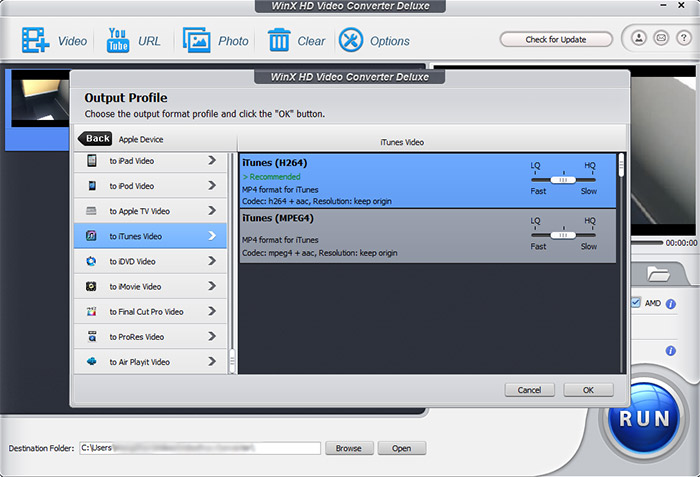Toggle the AMD hardware acceleration checkbox
Screen dimensions: 700x477
tap(636, 303)
